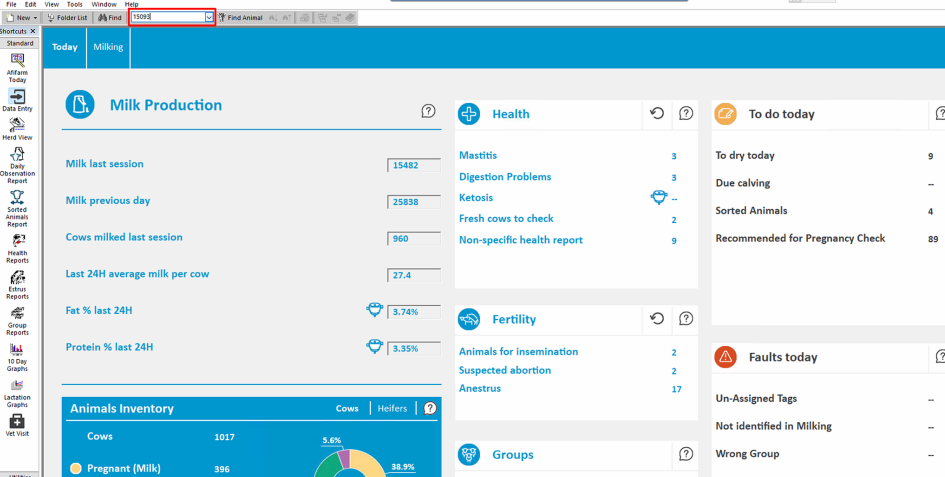Click the Find Animal button
The image size is (945, 477).
coord(240,17)
